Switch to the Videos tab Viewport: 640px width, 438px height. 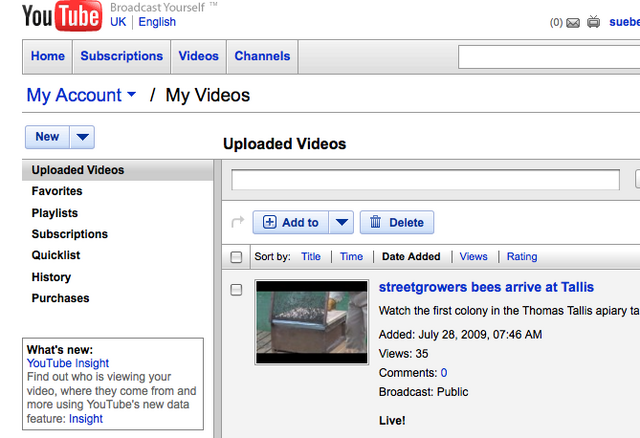198,56
